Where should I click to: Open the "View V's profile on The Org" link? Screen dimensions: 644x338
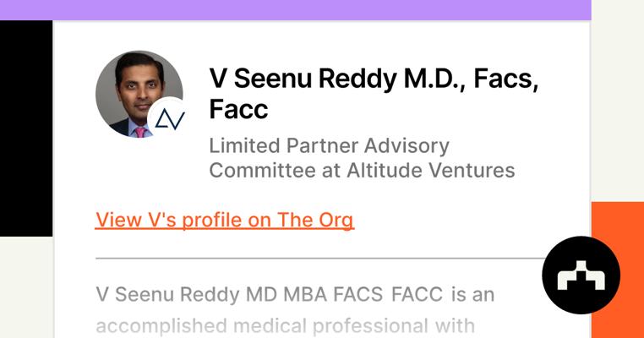pyautogui.click(x=224, y=220)
